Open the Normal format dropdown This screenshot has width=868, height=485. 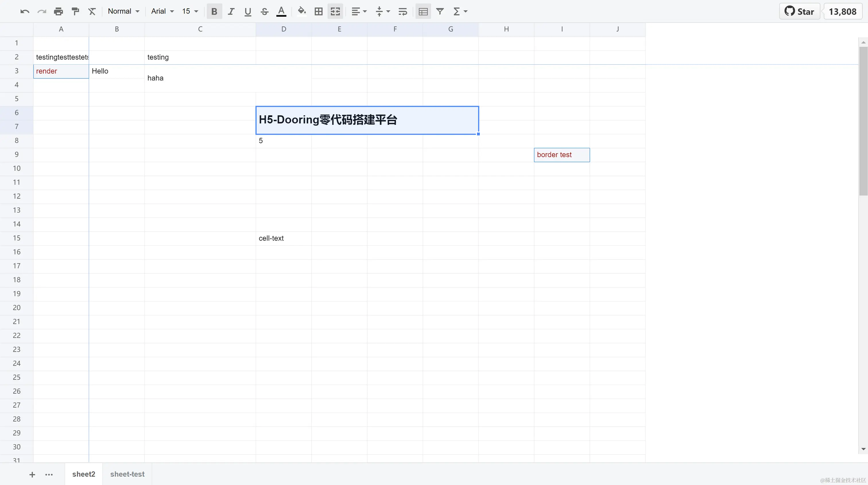point(123,11)
